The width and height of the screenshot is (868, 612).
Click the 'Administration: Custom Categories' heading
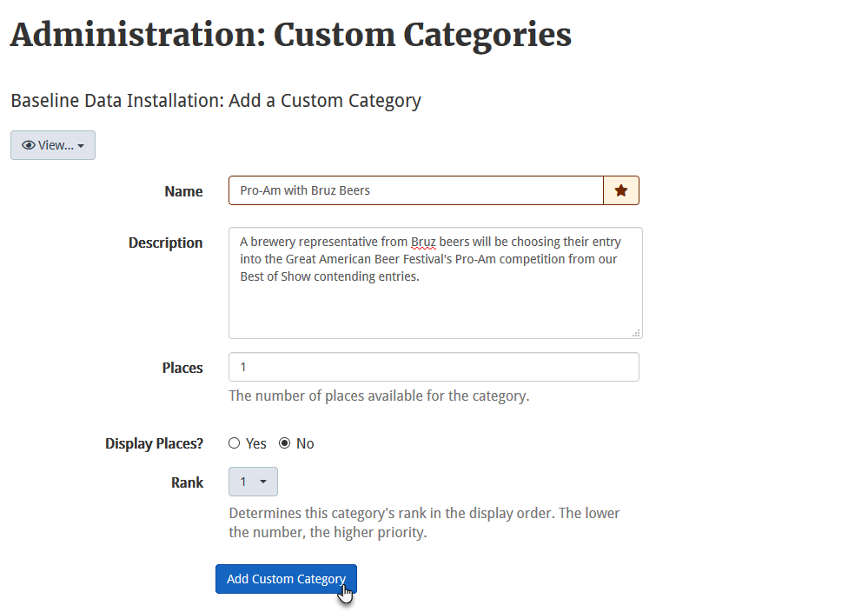coord(290,34)
